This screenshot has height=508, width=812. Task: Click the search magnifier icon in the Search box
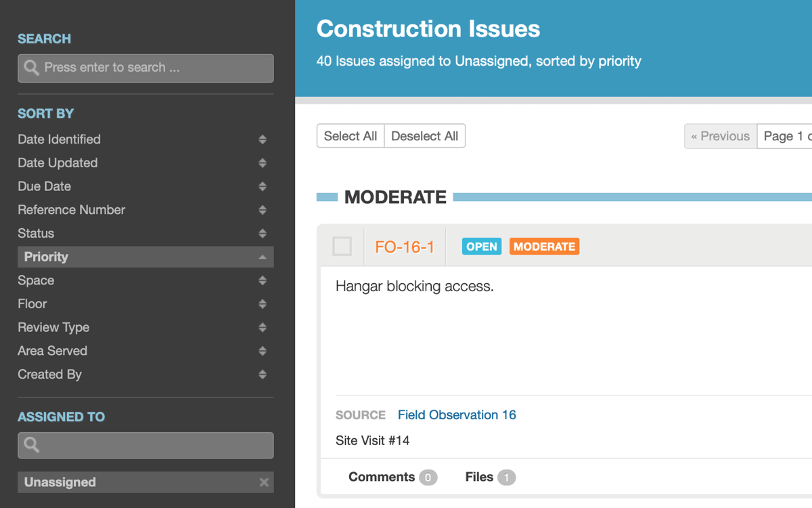31,68
